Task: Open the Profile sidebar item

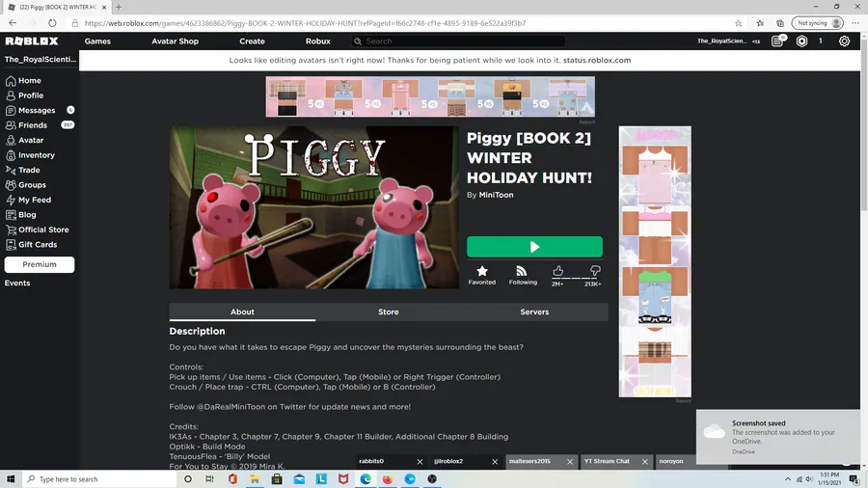Action: pos(24,95)
